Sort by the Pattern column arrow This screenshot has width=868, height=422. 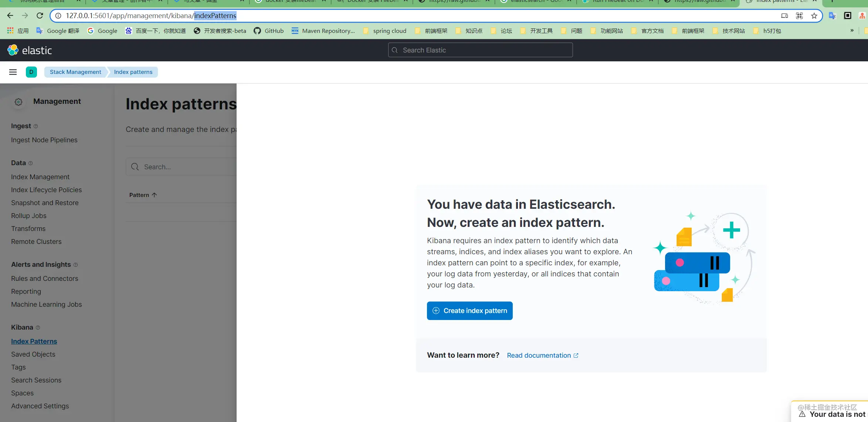(x=155, y=195)
